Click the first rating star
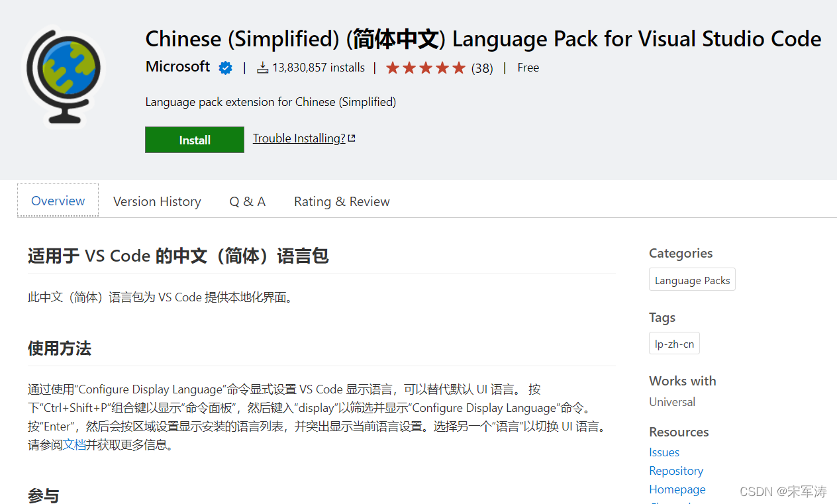The image size is (837, 504). (392, 67)
